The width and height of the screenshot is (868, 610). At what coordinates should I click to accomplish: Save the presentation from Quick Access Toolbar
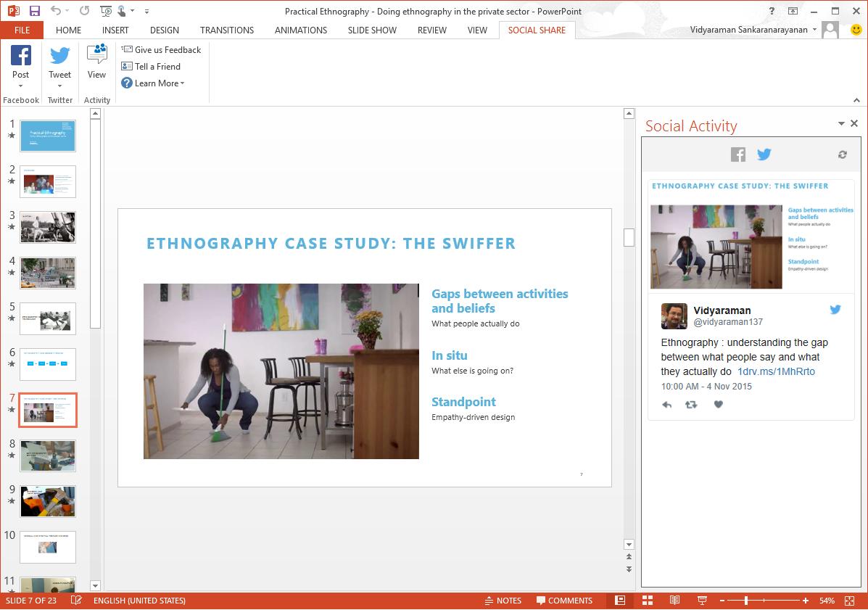pyautogui.click(x=34, y=10)
